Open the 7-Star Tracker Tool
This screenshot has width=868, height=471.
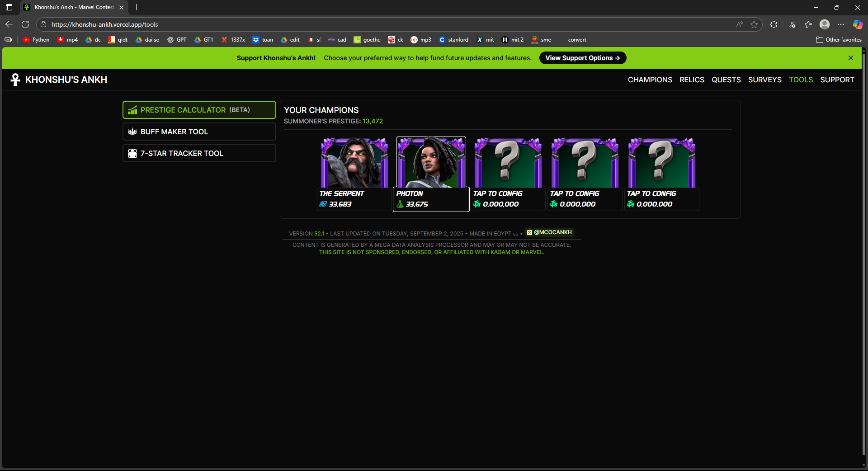(199, 153)
